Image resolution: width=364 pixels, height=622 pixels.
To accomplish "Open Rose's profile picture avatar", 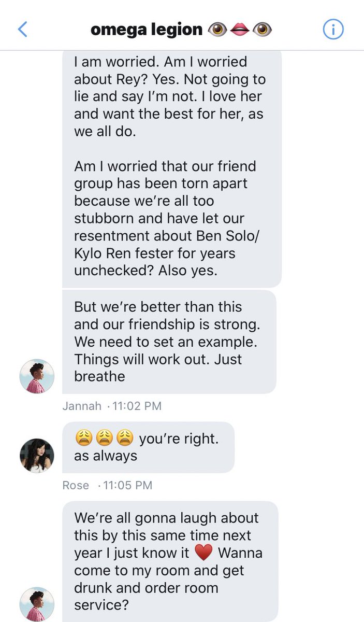I will tap(37, 456).
